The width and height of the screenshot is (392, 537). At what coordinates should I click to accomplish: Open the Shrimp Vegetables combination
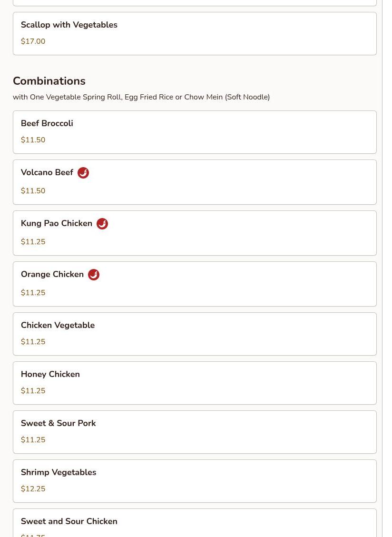click(59, 472)
